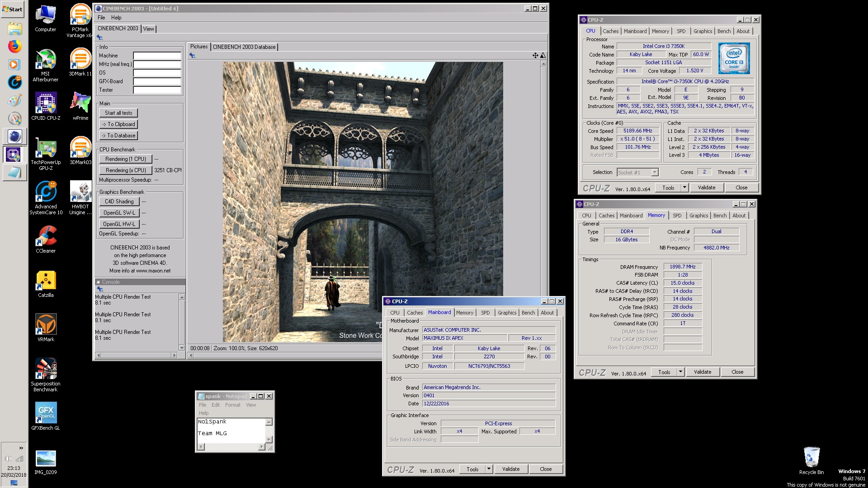
Task: Run Rendering (x CPU) benchmark
Action: pos(125,170)
